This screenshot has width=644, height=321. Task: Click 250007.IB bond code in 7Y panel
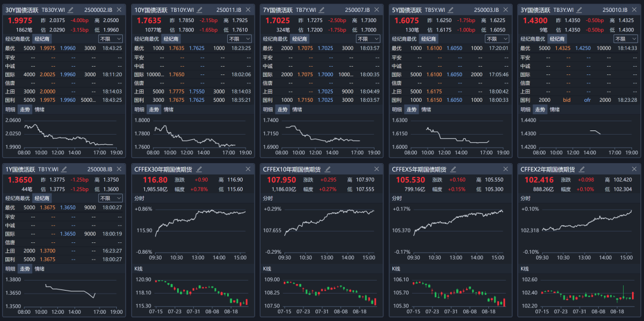click(x=357, y=10)
